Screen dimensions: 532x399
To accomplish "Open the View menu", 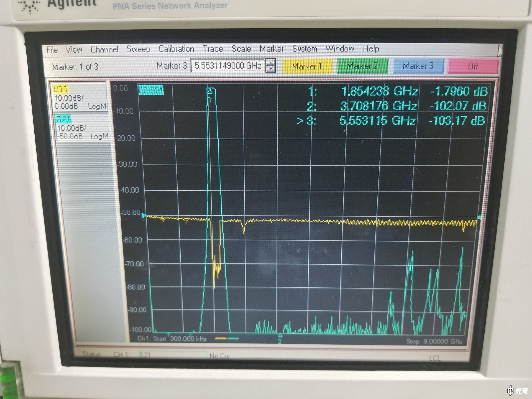I will point(74,50).
